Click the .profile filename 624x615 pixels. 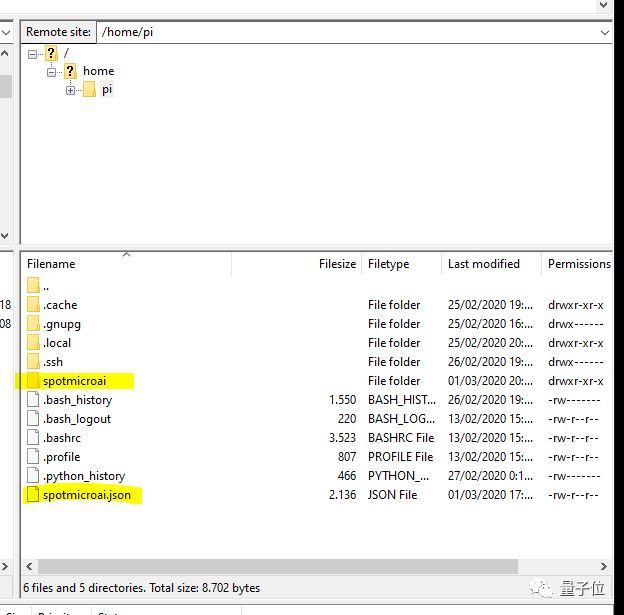point(62,457)
